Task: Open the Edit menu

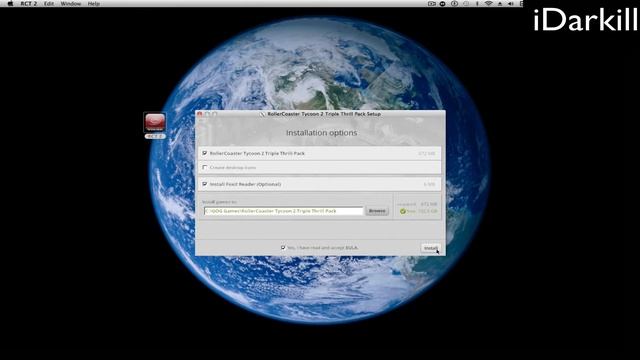Action: 49,4
